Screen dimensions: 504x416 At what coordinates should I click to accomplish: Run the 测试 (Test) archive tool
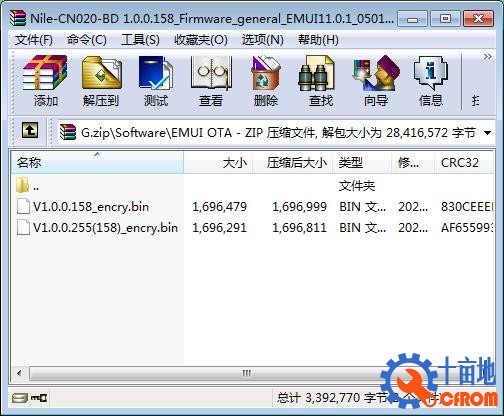click(x=156, y=81)
